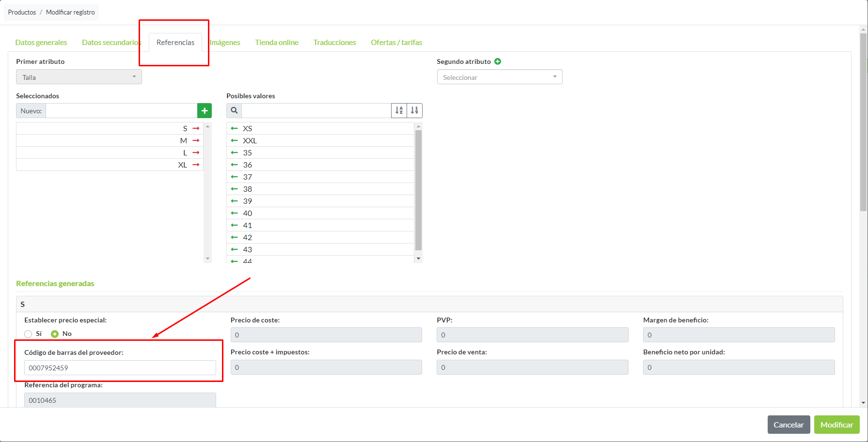Add XS using the green arrow
This screenshot has height=442, width=868.
pos(235,128)
